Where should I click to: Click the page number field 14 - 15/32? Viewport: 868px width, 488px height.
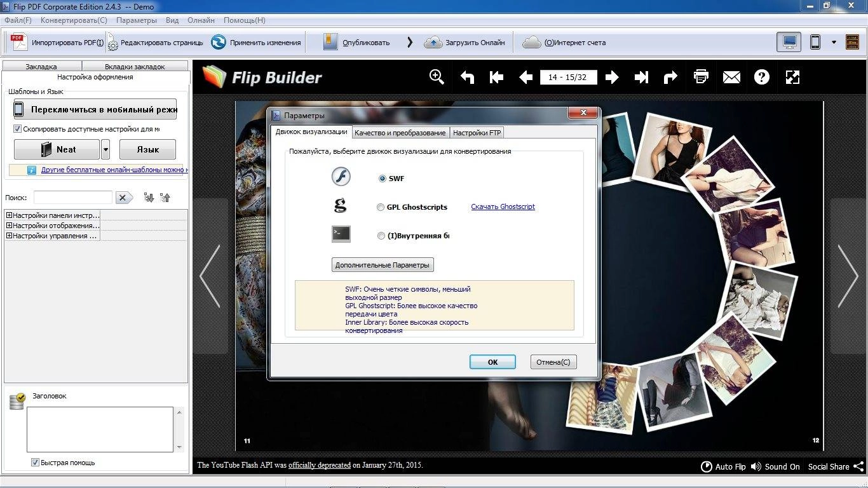[568, 77]
